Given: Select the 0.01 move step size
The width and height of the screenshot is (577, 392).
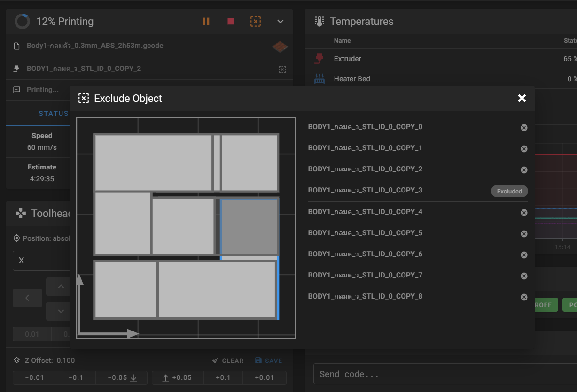Looking at the screenshot, I should (32, 334).
